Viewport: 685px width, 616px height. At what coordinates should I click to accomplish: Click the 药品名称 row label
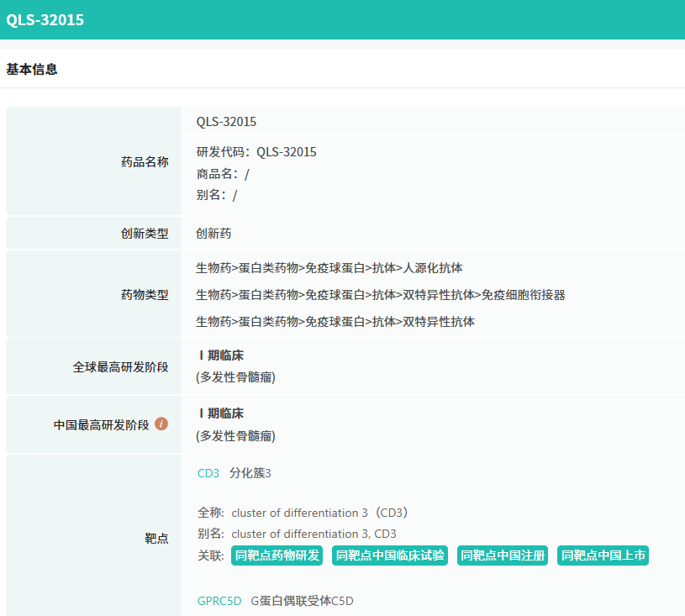pyautogui.click(x=145, y=162)
